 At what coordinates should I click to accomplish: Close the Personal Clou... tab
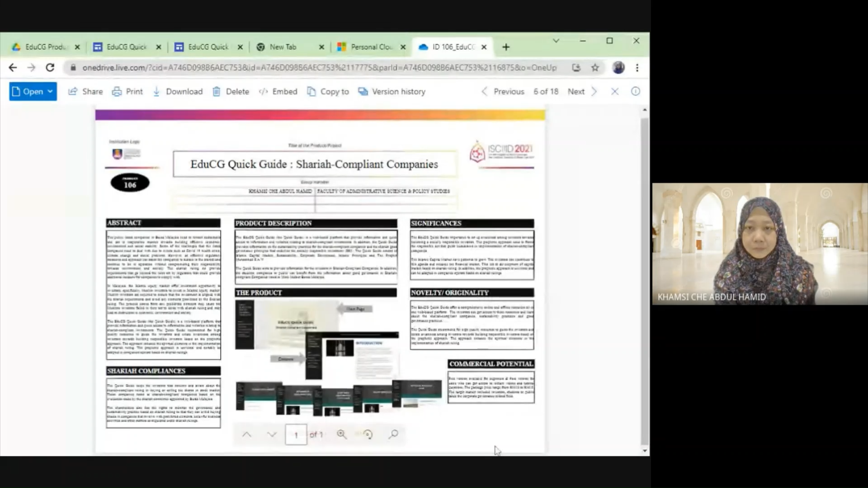403,47
